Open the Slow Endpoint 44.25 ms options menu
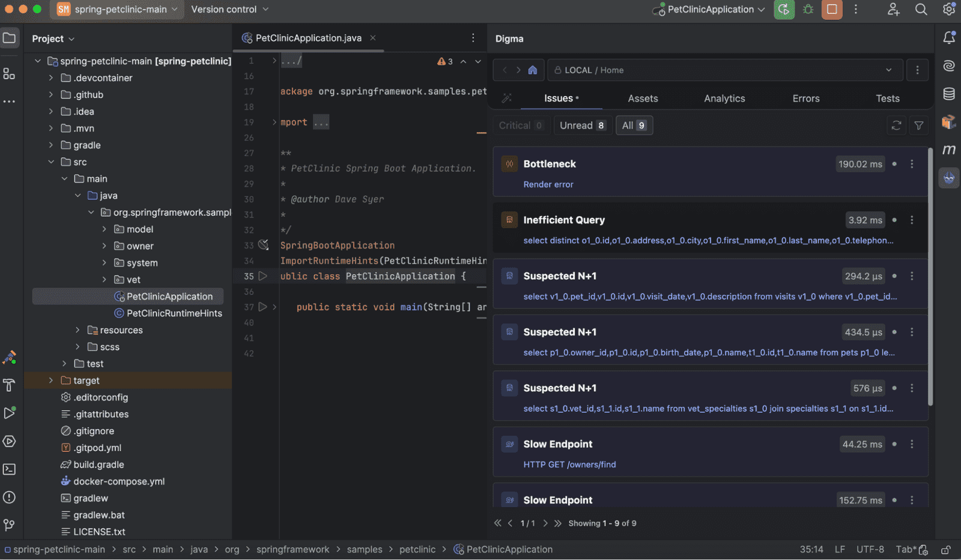Viewport: 961px width, 560px height. click(912, 444)
